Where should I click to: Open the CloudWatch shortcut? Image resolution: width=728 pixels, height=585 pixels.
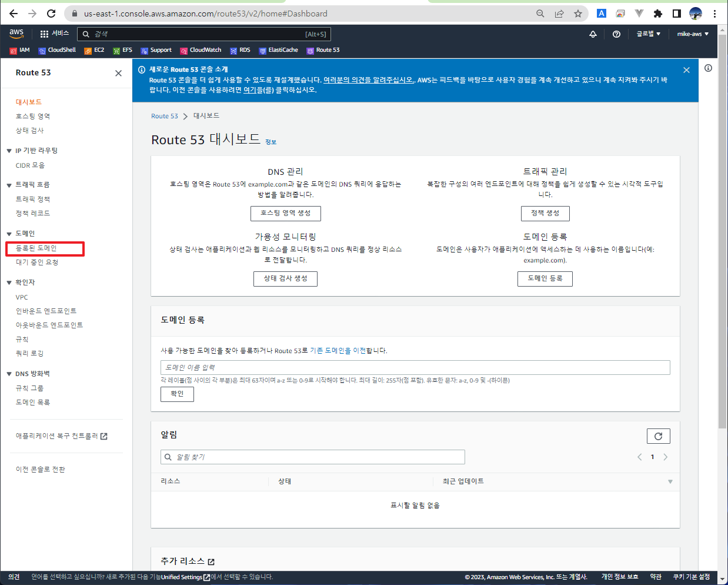[x=201, y=50]
